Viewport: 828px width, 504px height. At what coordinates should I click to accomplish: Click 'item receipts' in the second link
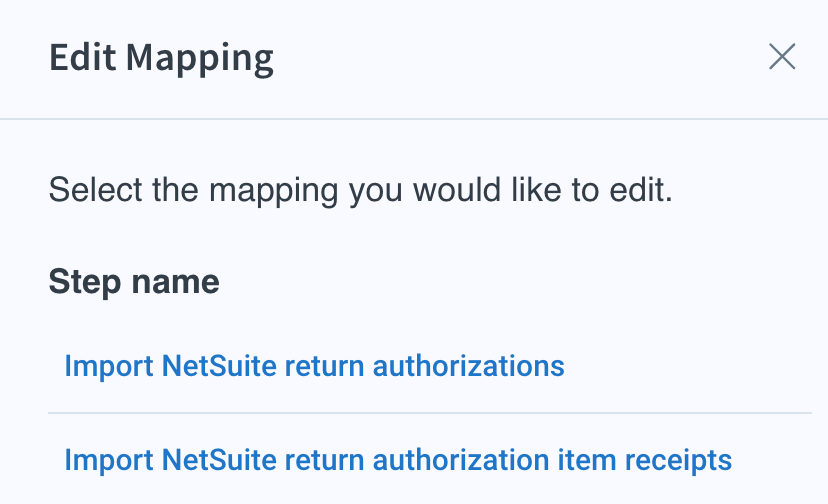coord(645,460)
